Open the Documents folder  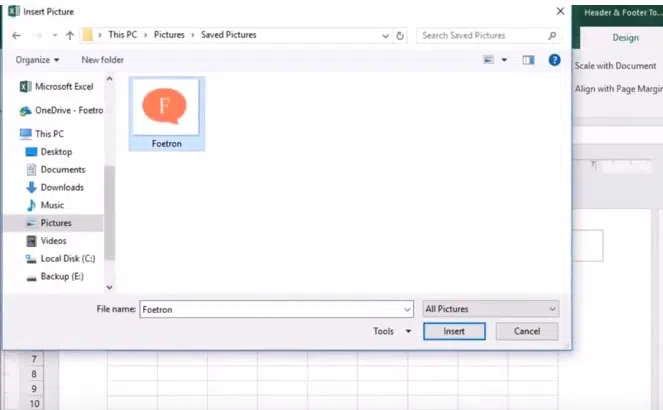pos(56,169)
